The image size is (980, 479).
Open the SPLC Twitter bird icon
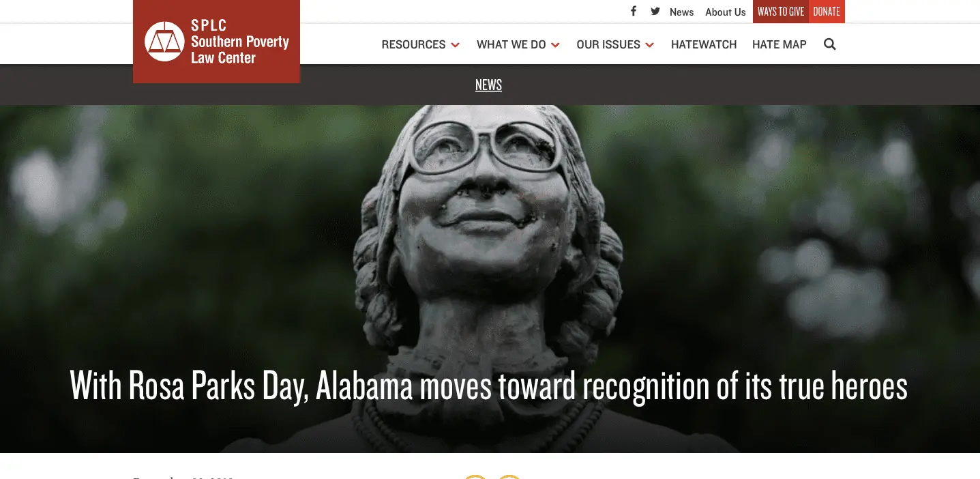655,12
